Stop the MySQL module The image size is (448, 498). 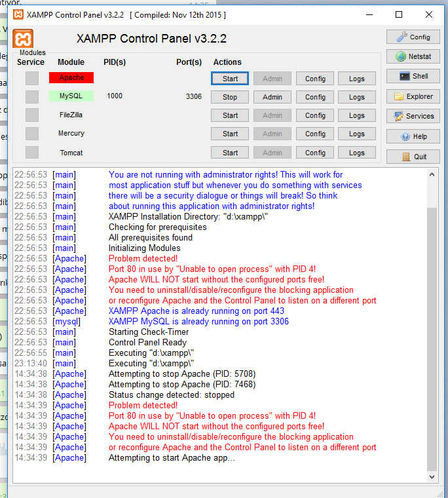pyautogui.click(x=230, y=97)
